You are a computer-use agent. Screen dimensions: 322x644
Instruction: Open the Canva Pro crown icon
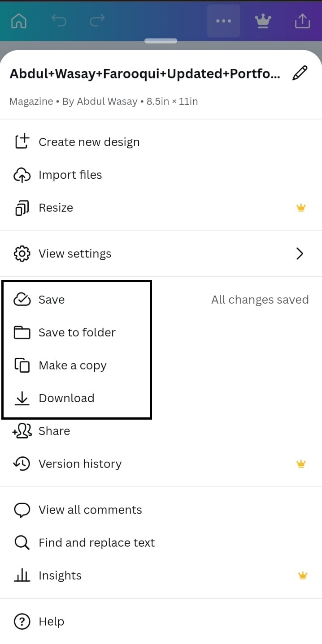(263, 21)
